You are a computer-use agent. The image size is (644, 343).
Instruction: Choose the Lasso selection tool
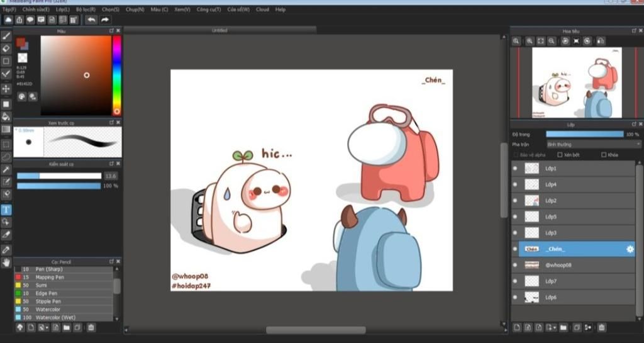[x=6, y=157]
